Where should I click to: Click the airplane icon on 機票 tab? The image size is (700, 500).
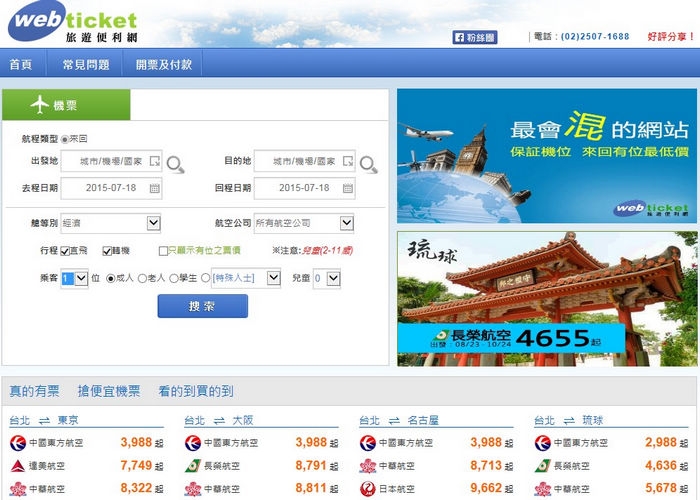coord(40,104)
